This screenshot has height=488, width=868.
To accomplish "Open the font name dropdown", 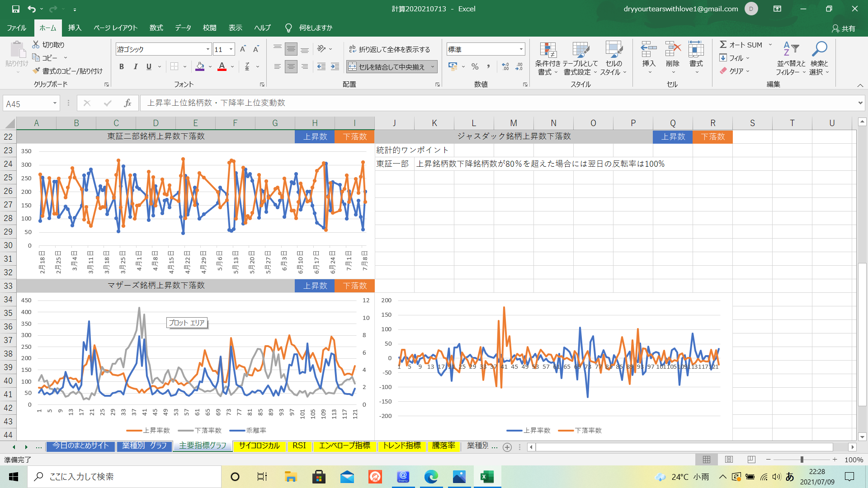I will click(x=208, y=49).
